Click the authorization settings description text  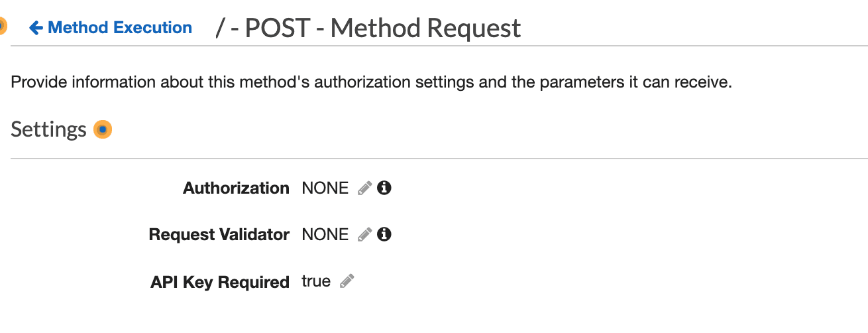[x=371, y=83]
